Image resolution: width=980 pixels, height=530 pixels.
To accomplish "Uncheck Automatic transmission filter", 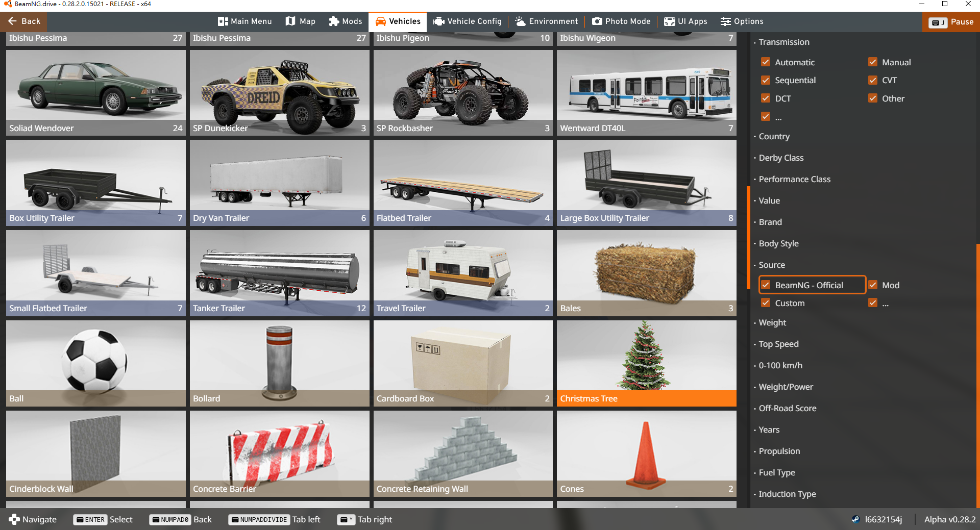I will coord(766,62).
